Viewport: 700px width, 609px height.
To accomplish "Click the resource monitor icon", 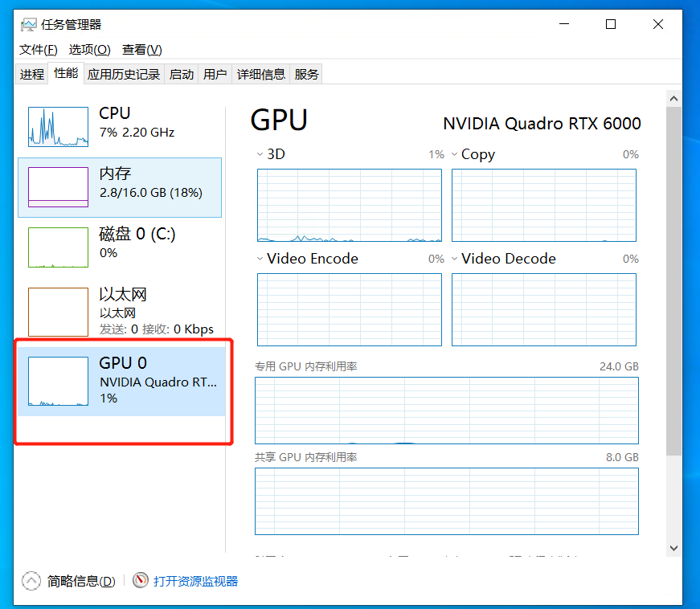I will tap(141, 581).
